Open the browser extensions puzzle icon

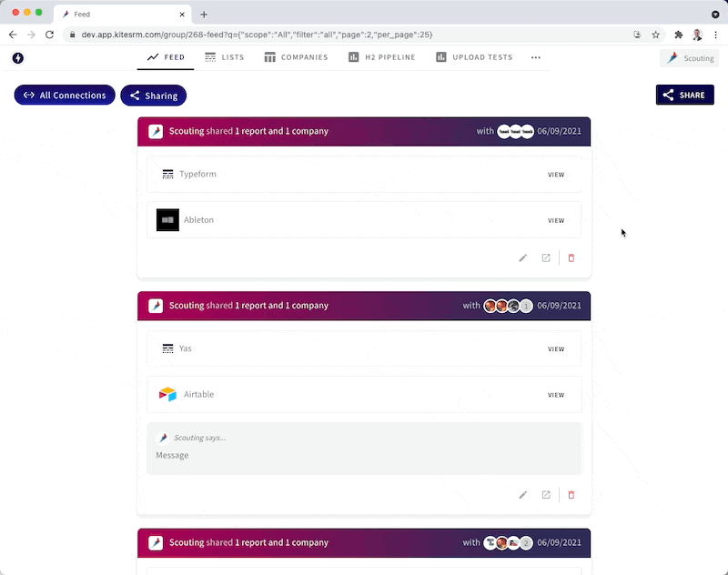pyautogui.click(x=678, y=35)
